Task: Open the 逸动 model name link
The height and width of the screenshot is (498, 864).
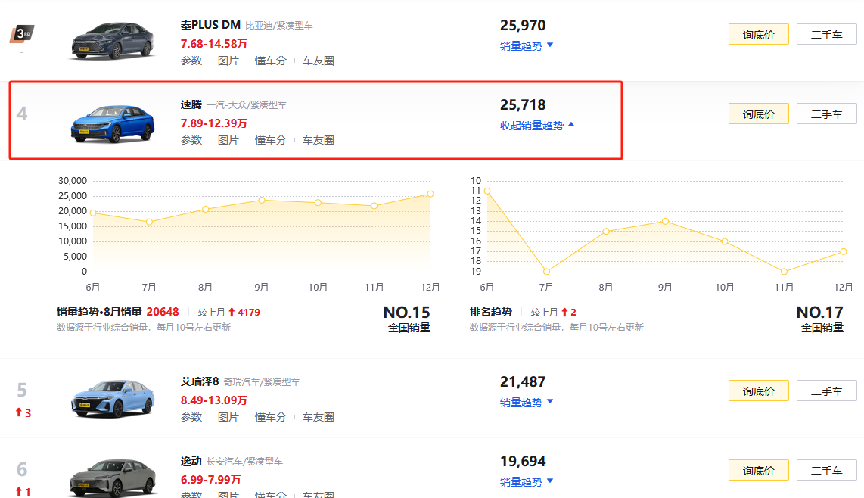Action: click(x=191, y=461)
